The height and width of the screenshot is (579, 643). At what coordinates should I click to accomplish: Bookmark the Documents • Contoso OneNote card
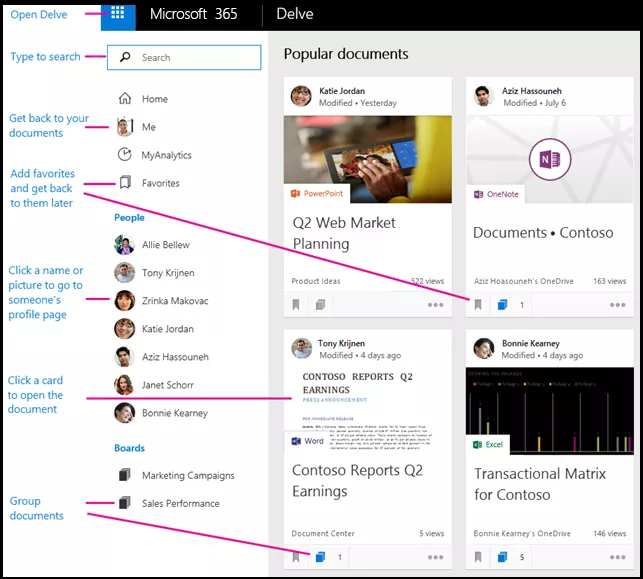pos(478,305)
